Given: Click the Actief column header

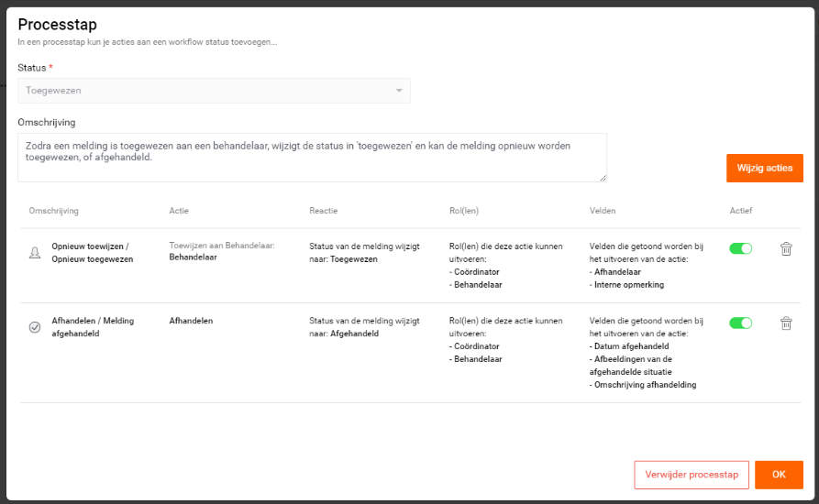Looking at the screenshot, I should pos(741,211).
